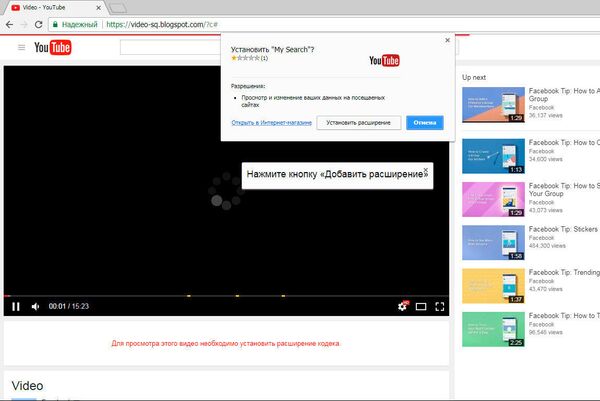Close the Добавить расширение tooltip
Screen dimensions: 600x401
(426, 169)
